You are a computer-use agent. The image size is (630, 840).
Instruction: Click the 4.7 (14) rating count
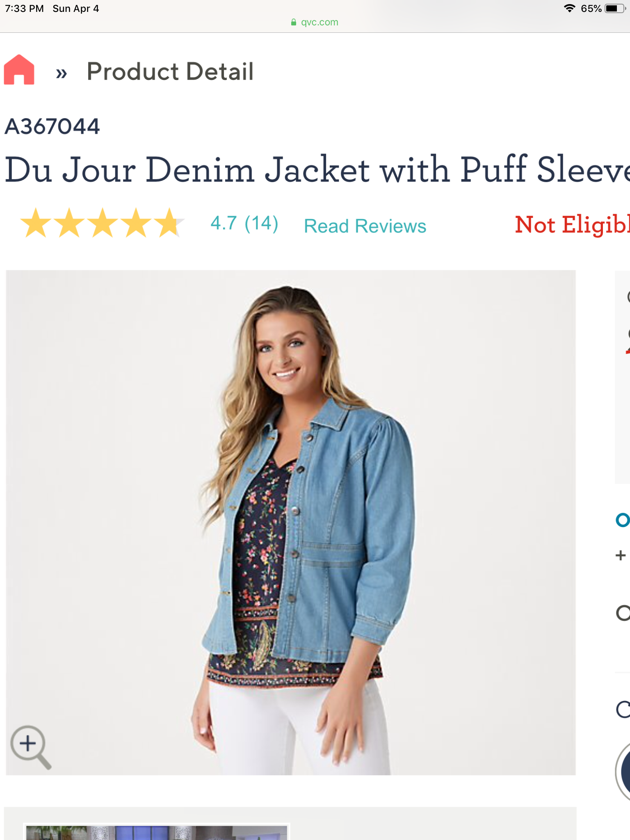244,224
